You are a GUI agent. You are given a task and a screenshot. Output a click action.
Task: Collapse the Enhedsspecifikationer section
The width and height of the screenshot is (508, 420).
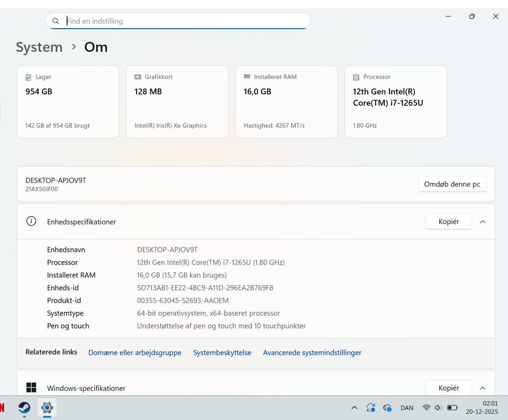coord(483,222)
